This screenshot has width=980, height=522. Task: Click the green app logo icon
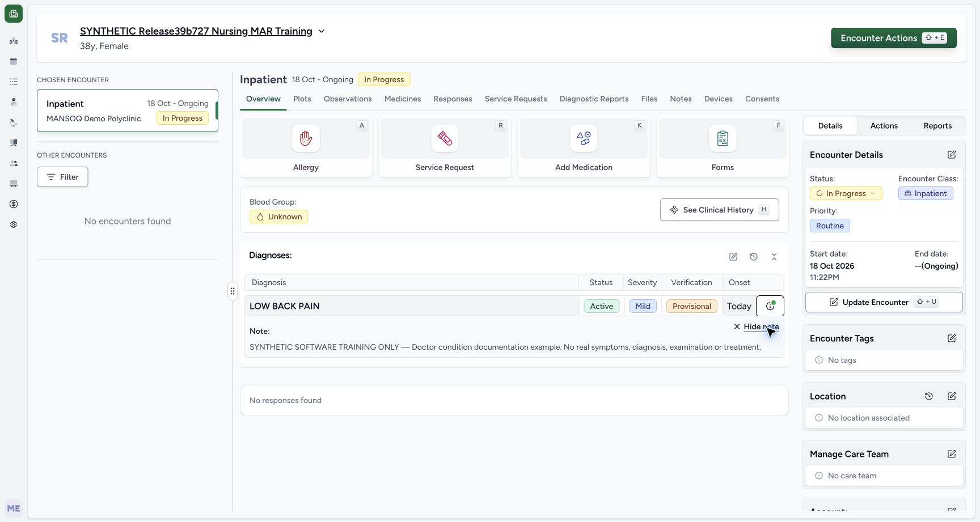pyautogui.click(x=14, y=14)
